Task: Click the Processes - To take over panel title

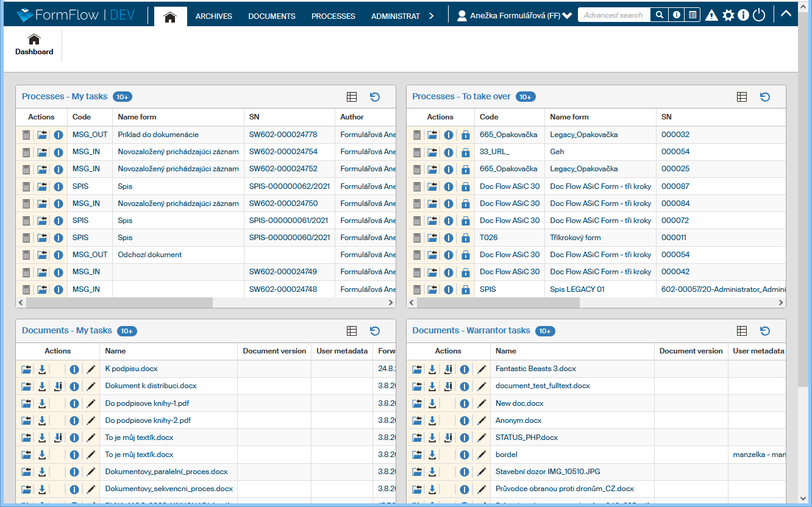Action: click(x=461, y=96)
